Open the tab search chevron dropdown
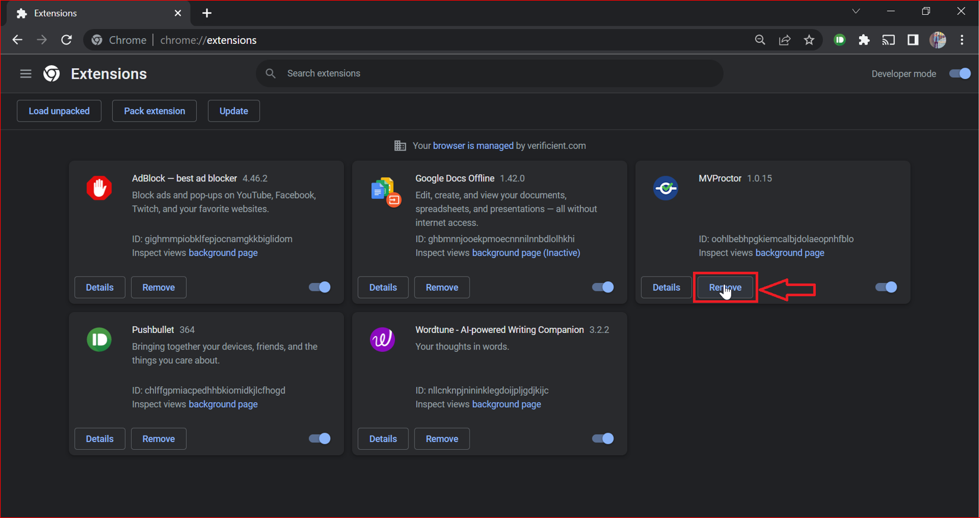Screen dimensions: 980x518 click(856, 11)
